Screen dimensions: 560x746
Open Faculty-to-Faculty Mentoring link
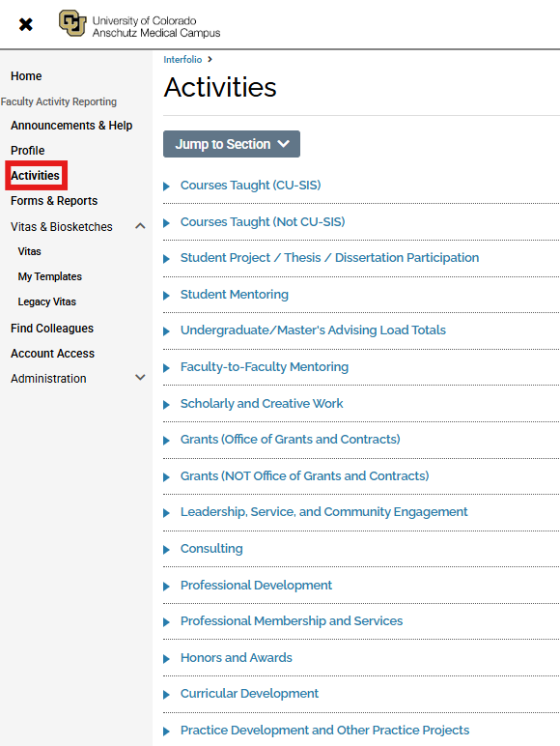(x=265, y=367)
